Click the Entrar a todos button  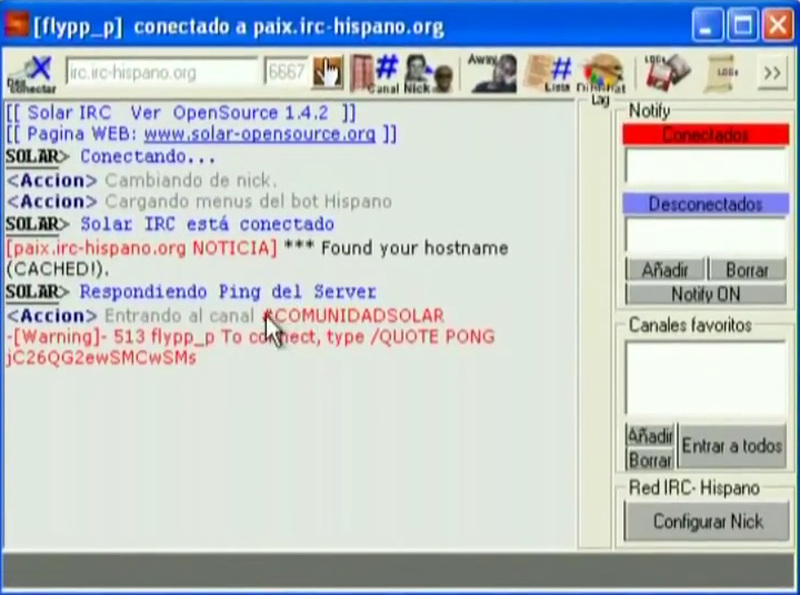(x=732, y=447)
